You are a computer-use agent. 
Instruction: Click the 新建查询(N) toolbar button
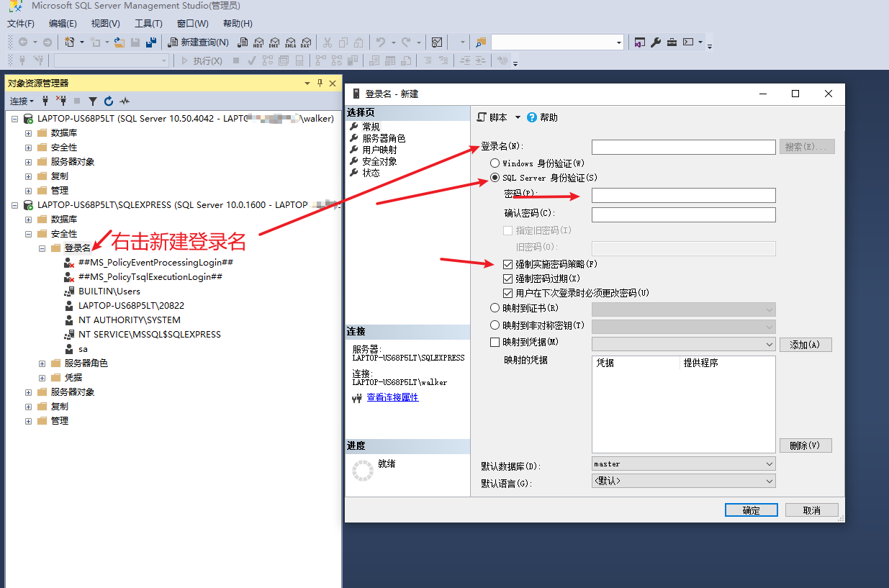198,42
